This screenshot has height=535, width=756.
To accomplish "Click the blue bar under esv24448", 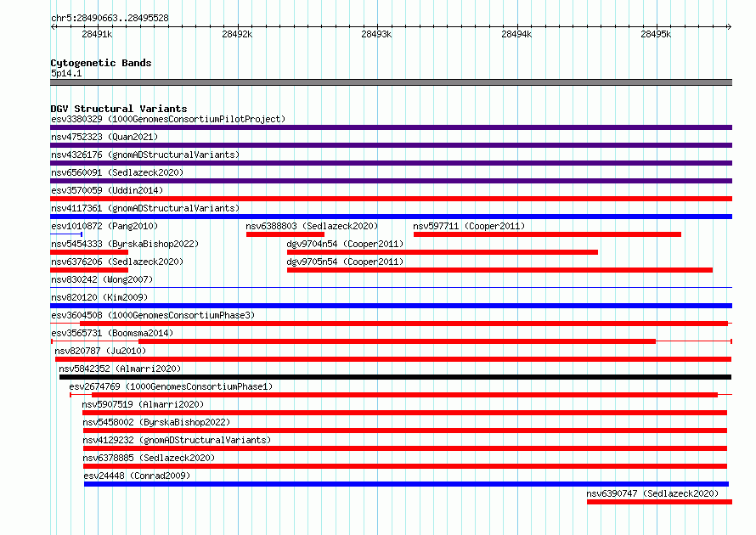I will coord(406,484).
